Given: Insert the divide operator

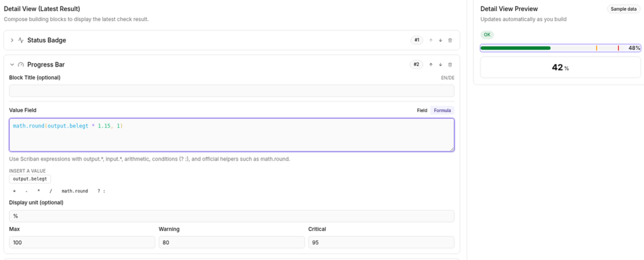Looking at the screenshot, I should coord(50,191).
